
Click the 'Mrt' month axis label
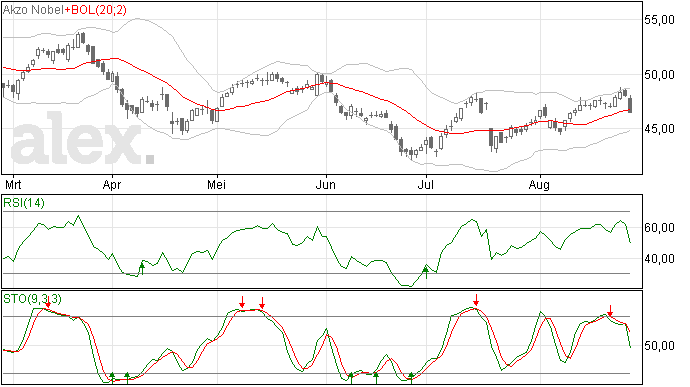(x=13, y=184)
